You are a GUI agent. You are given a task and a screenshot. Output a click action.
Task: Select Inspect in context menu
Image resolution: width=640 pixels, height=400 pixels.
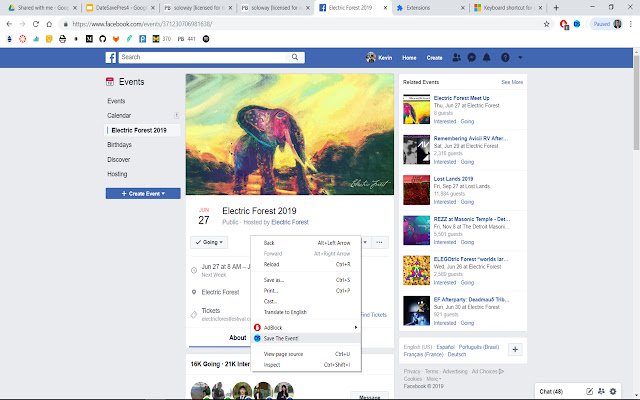306,364
